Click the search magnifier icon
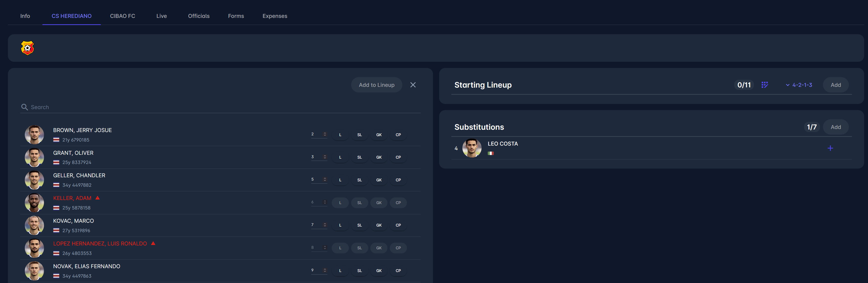Viewport: 868px width, 283px height. (x=24, y=107)
